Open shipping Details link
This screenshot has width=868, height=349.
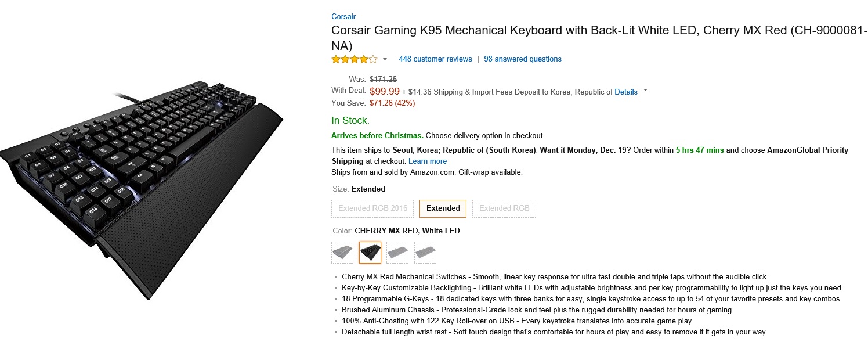click(x=626, y=92)
